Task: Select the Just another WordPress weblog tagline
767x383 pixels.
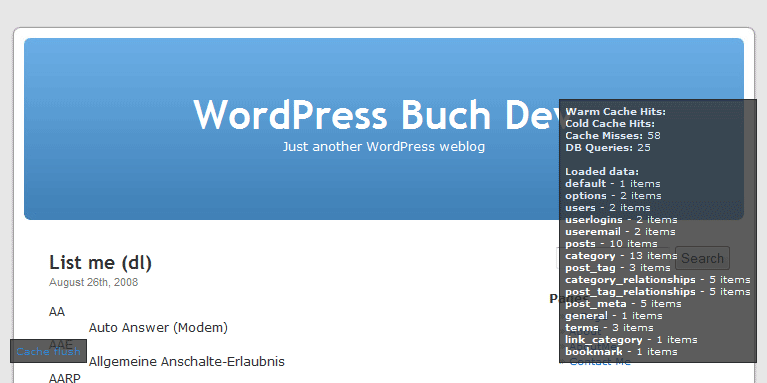Action: 384,147
